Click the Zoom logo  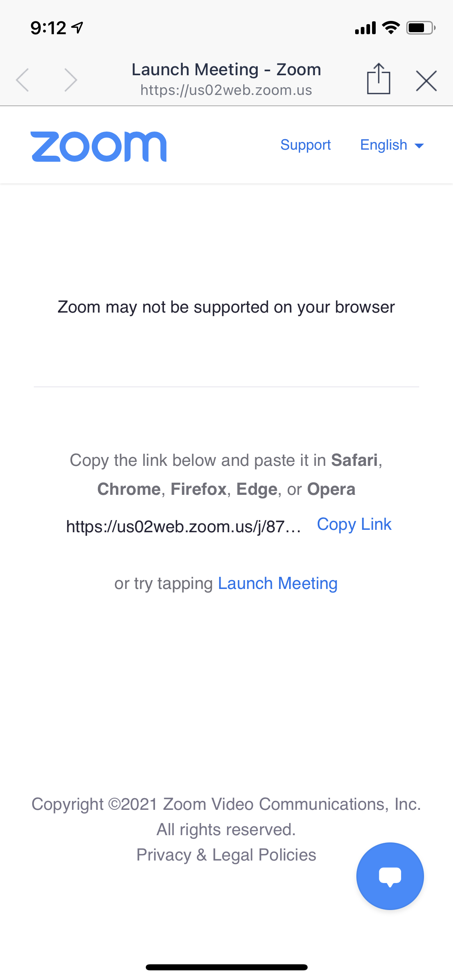click(x=99, y=146)
